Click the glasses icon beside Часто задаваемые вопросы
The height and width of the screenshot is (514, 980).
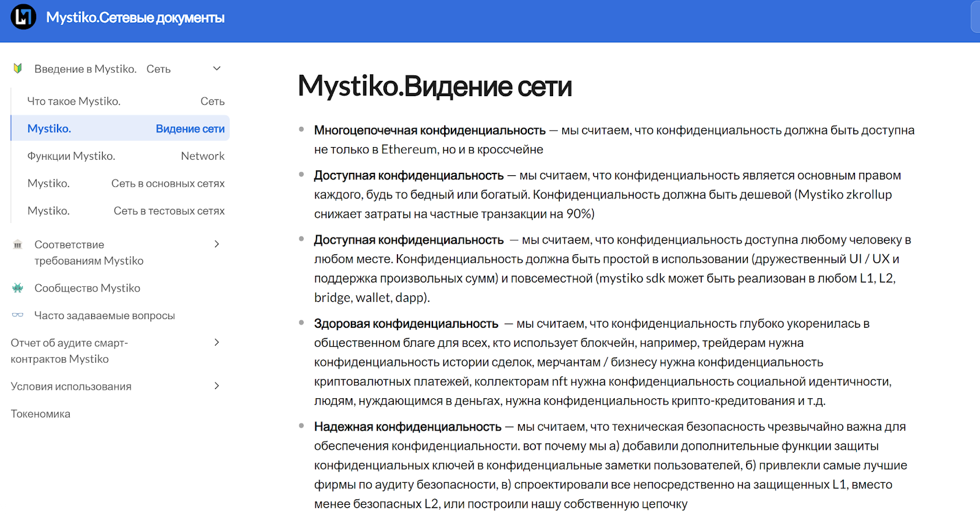(18, 316)
